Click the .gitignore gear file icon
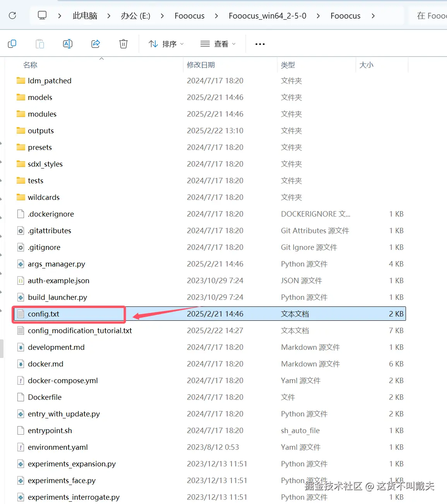 click(21, 247)
